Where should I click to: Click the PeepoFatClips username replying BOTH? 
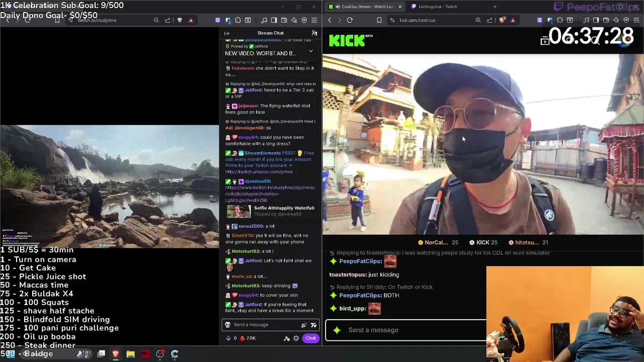tap(360, 295)
